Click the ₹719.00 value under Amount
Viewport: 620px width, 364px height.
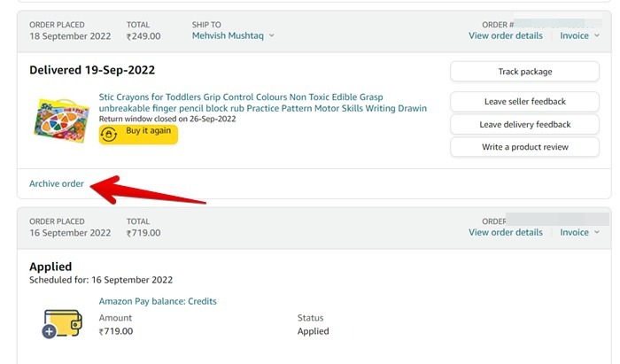point(116,331)
